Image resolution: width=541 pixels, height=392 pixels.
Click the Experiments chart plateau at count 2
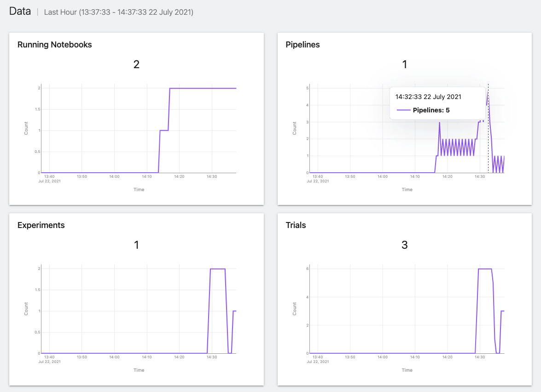pyautogui.click(x=217, y=269)
